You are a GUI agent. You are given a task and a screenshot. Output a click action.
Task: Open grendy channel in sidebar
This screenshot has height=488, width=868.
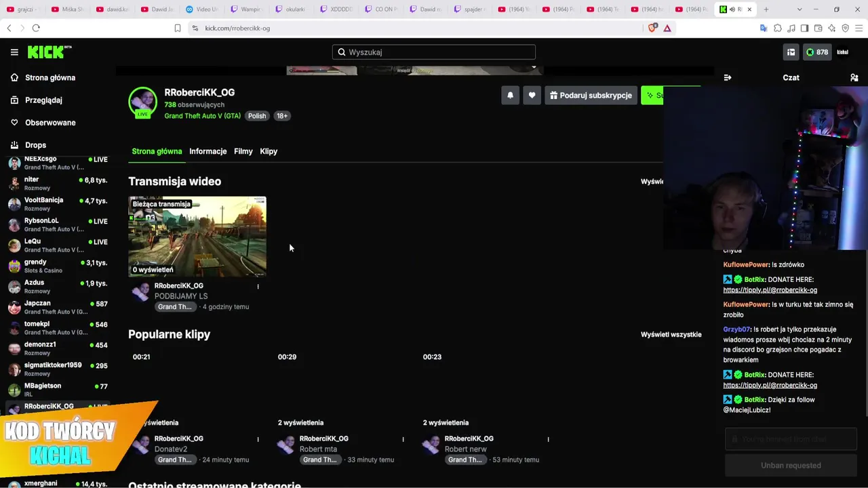58,266
